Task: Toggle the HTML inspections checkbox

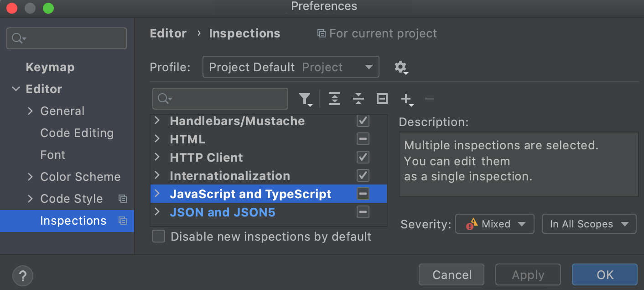Action: coord(363,139)
